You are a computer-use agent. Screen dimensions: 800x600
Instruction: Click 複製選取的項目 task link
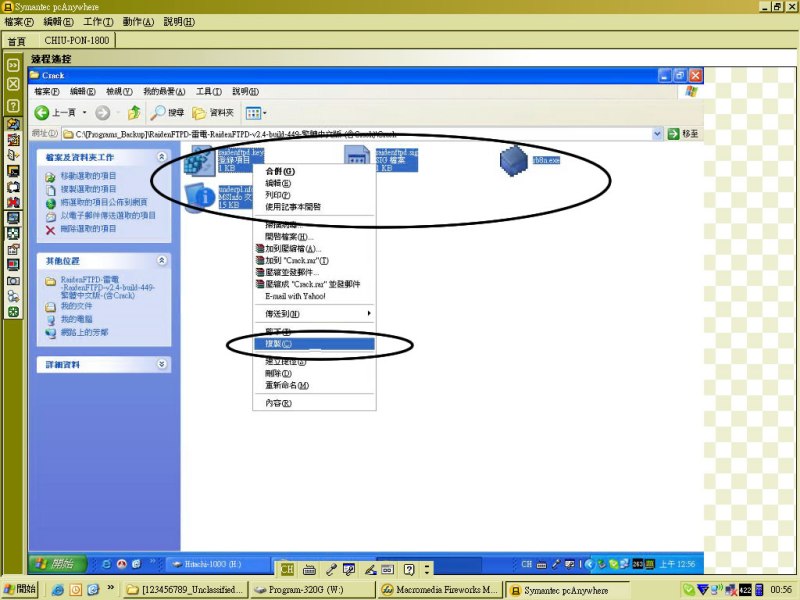(88, 189)
